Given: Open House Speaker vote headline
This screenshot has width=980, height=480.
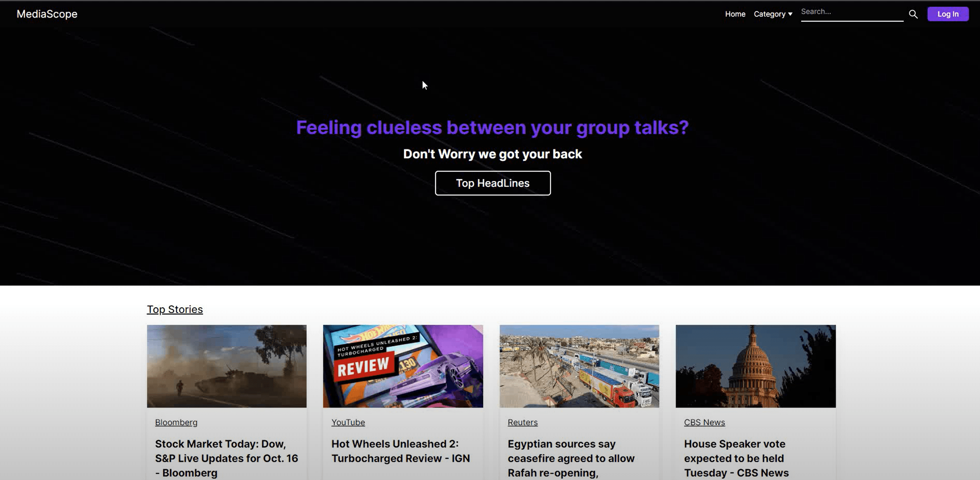Looking at the screenshot, I should (736, 458).
